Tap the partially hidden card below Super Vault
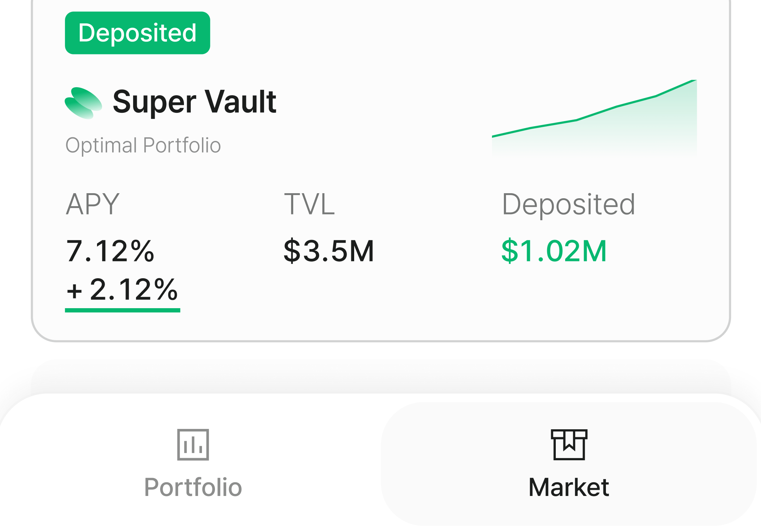761x532 pixels. pos(380,377)
